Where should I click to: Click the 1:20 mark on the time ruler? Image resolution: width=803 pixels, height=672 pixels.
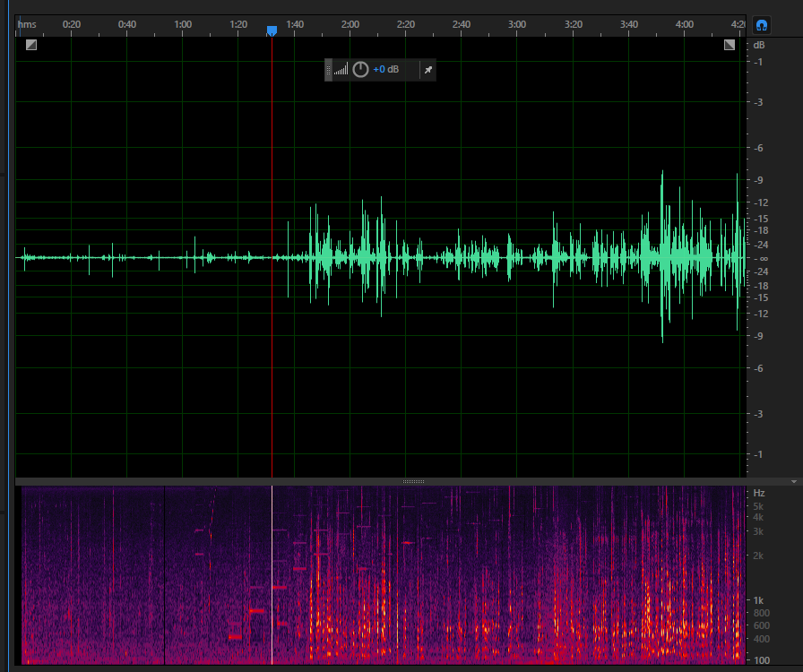[238, 24]
